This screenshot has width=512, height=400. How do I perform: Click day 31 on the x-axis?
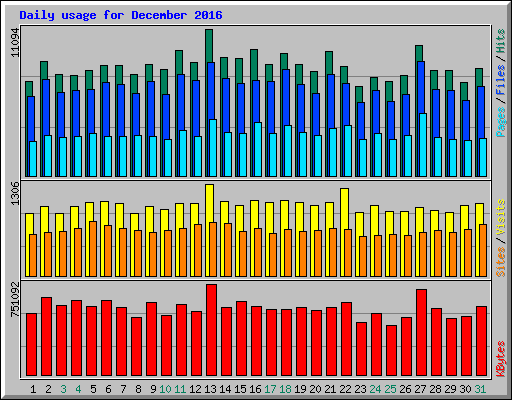point(480,389)
